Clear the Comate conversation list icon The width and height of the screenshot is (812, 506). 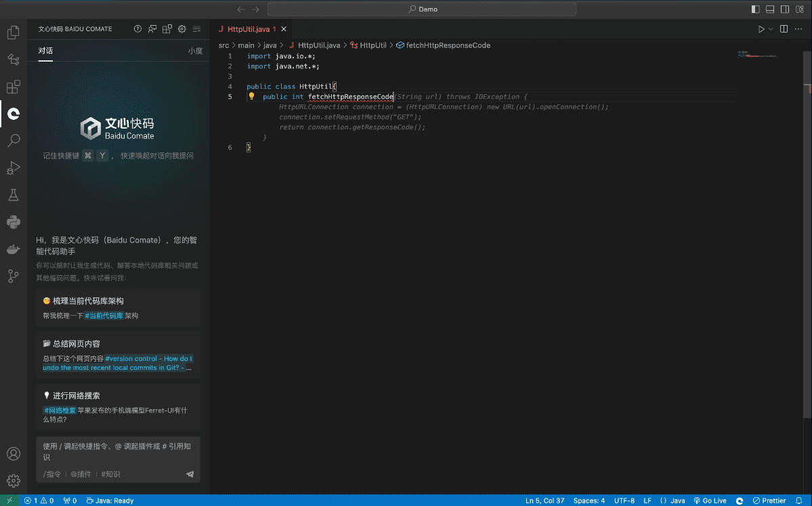[197, 29]
